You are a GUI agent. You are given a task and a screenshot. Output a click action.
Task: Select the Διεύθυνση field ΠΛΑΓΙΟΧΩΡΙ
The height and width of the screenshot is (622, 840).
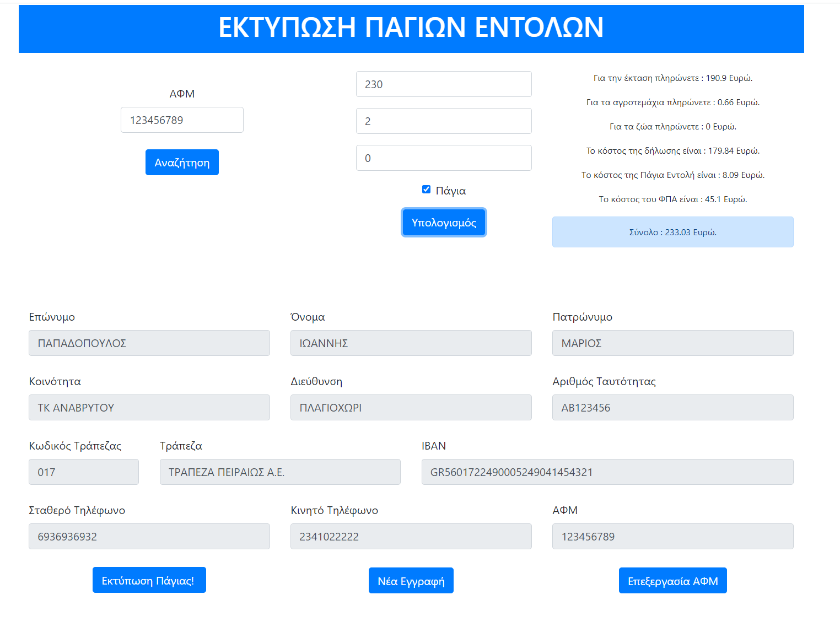click(411, 408)
